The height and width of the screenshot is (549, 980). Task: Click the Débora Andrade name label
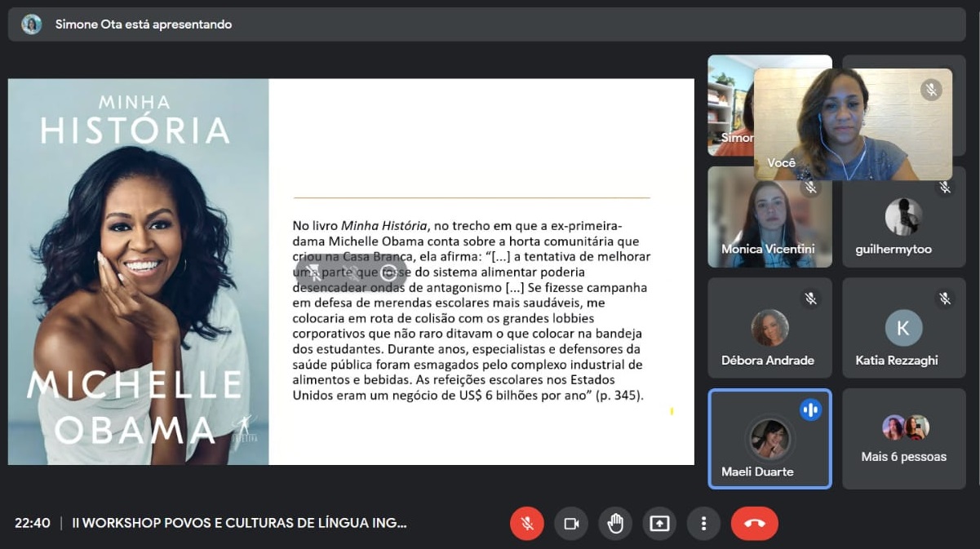point(767,360)
